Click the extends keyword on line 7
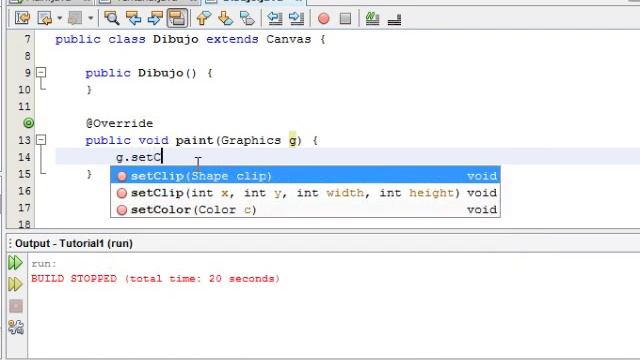 232,39
